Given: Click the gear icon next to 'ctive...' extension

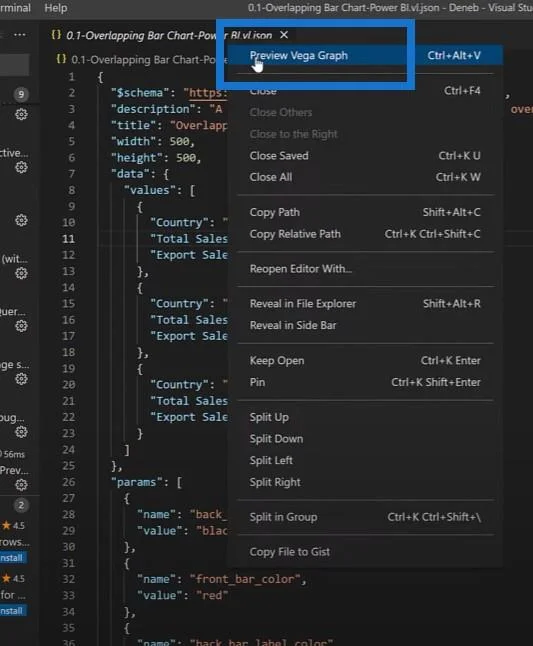Looking at the screenshot, I should coord(21,167).
